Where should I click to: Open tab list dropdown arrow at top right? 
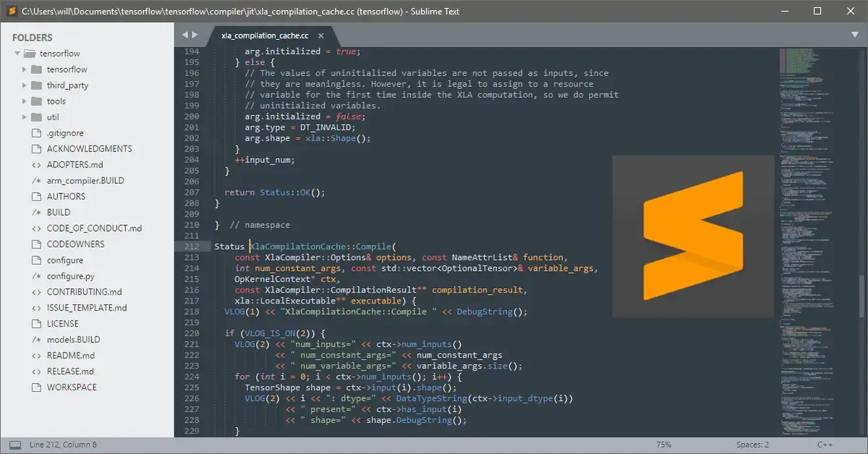854,34
